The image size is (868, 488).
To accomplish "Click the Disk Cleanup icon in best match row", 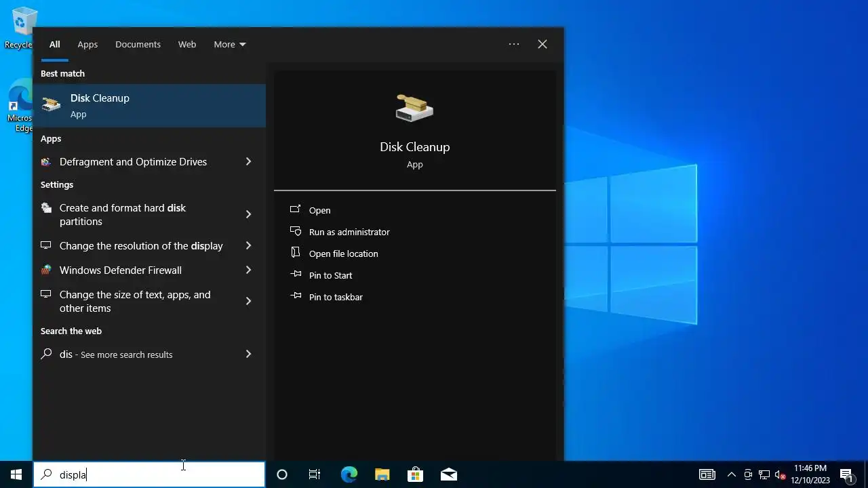I will [x=51, y=105].
